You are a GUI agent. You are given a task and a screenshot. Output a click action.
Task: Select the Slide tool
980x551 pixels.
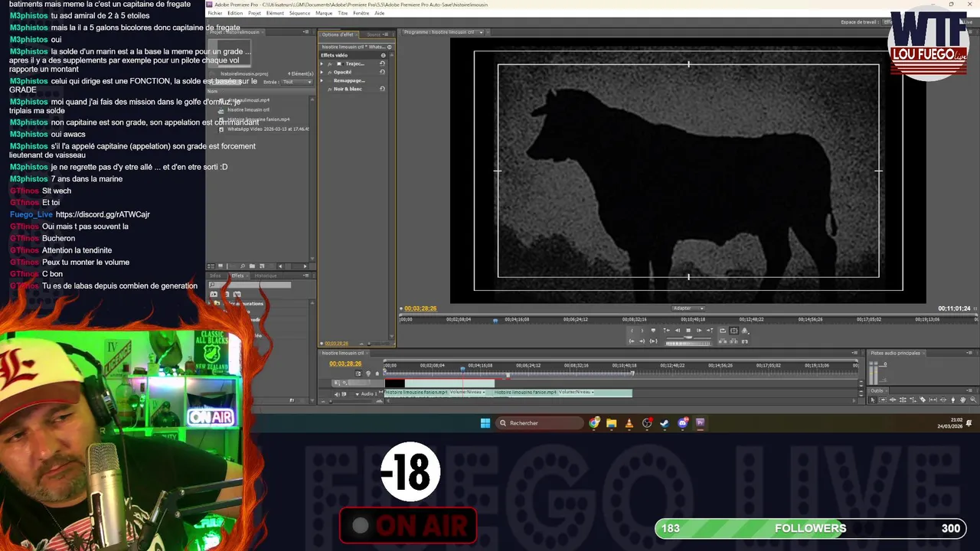[x=943, y=399]
